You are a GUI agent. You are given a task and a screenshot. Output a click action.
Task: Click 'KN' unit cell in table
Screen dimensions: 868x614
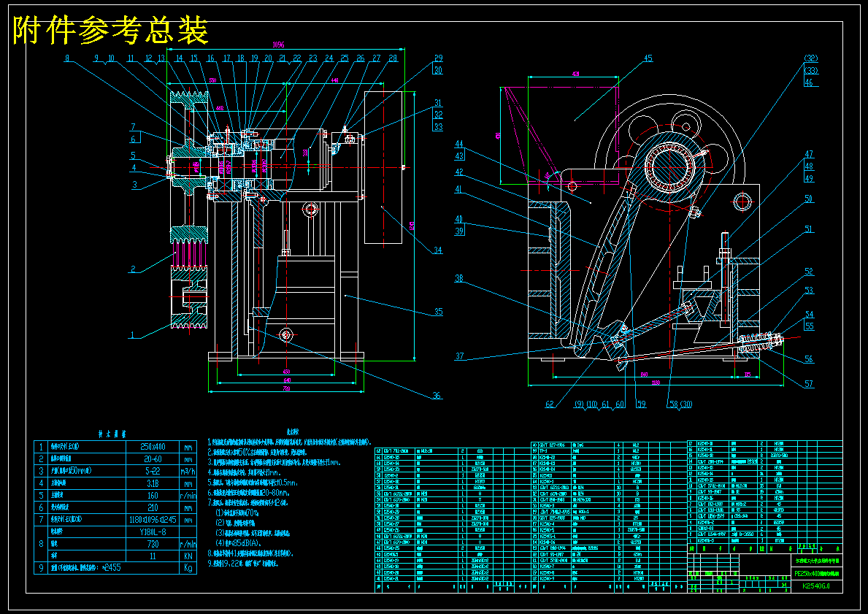(x=189, y=556)
